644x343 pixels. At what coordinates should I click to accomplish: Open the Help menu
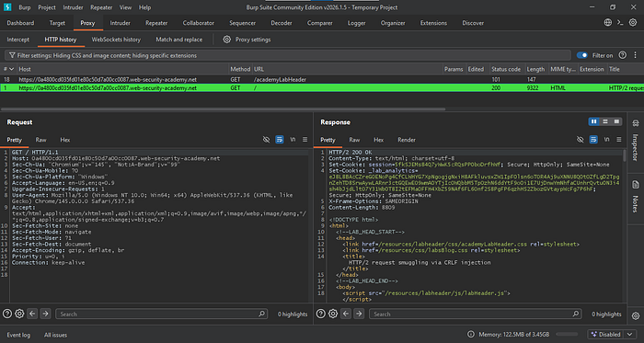coord(144,7)
